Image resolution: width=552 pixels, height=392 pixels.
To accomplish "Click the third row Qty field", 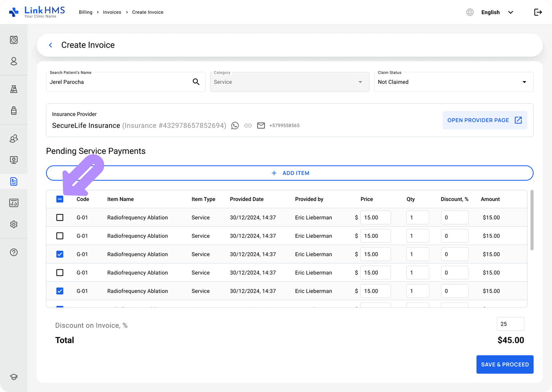I will (418, 254).
